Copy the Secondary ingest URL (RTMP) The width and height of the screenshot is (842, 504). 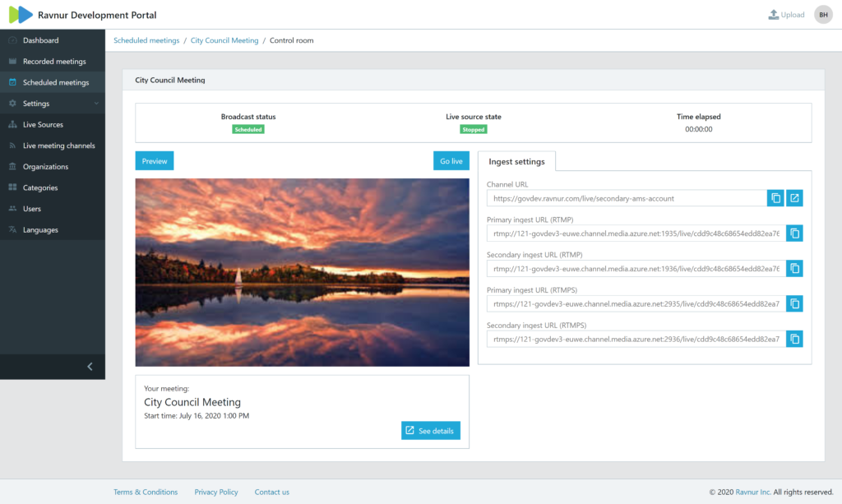point(794,268)
